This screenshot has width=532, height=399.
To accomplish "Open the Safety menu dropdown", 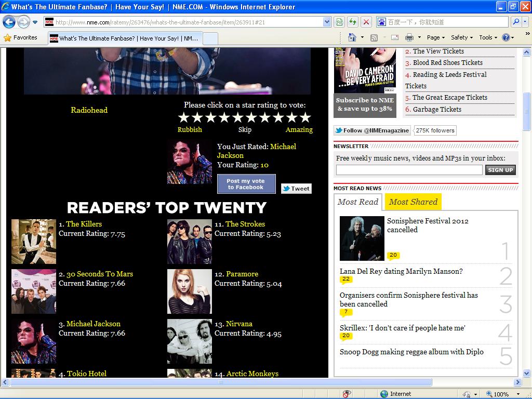I will tap(462, 37).
